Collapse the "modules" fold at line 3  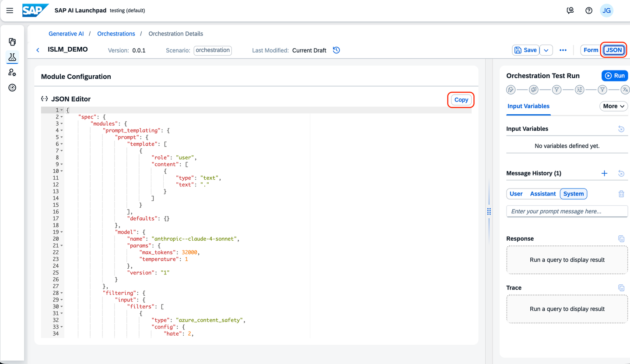pos(62,124)
